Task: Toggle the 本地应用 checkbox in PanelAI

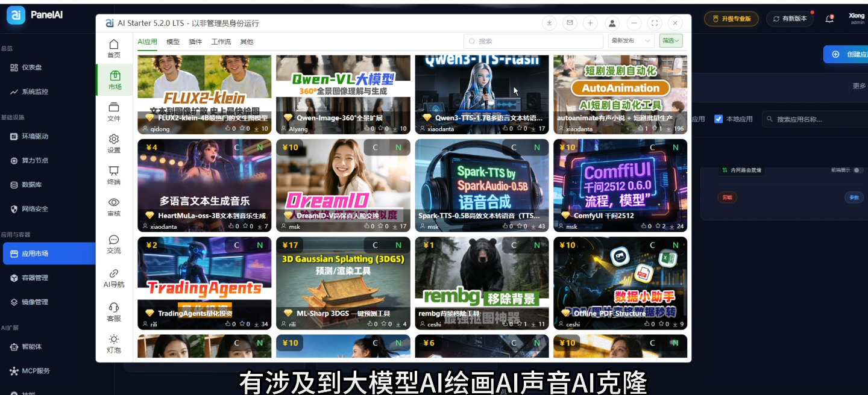Action: tap(718, 119)
